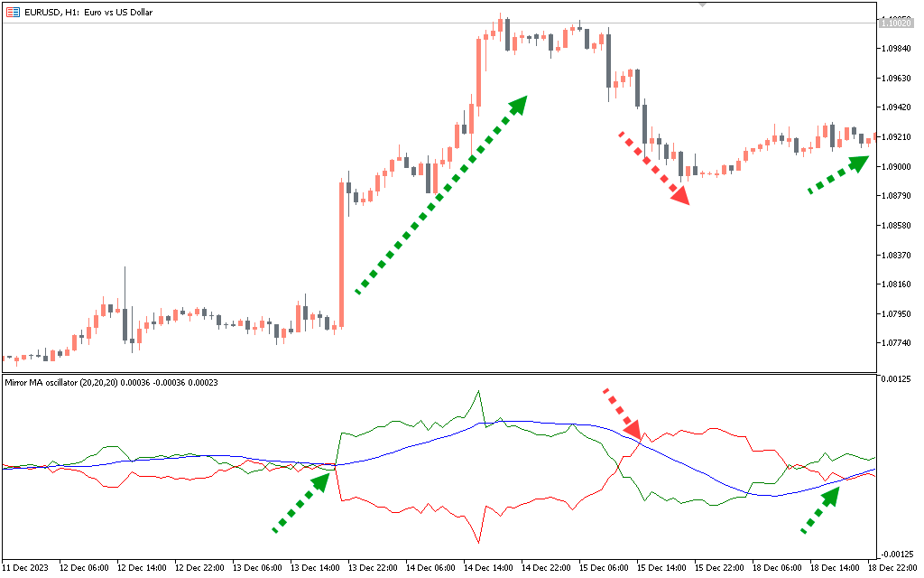This screenshot has height=578, width=924.
Task: Click price scale value 1.09210
Action: [896, 137]
